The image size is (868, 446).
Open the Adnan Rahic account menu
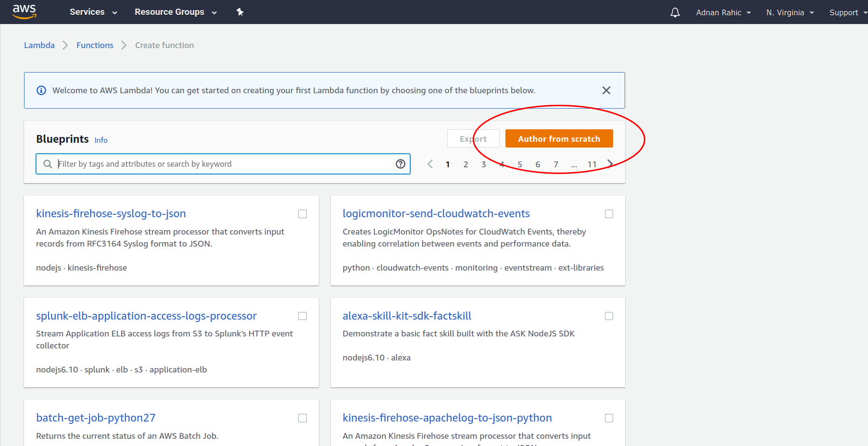pyautogui.click(x=723, y=12)
